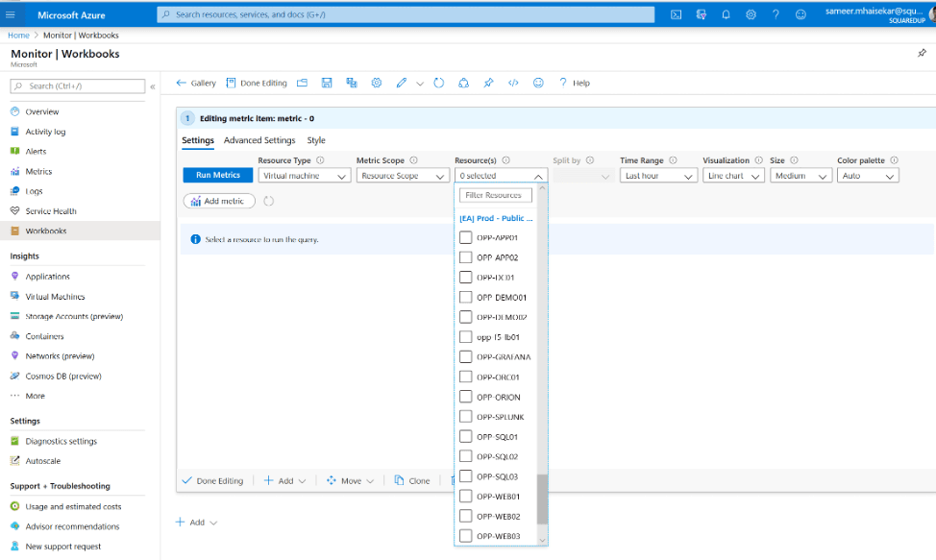Open Virtual Machines insights
936x560 pixels.
coord(55,297)
